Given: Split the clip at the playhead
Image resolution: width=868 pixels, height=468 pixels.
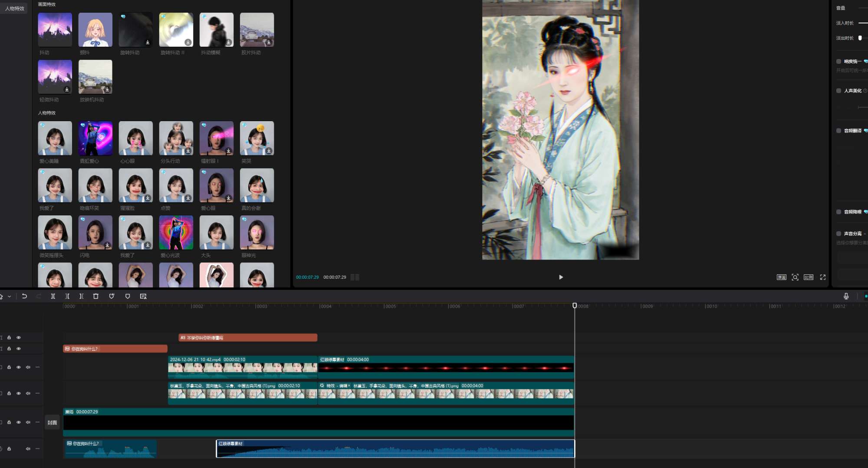Looking at the screenshot, I should pos(53,296).
